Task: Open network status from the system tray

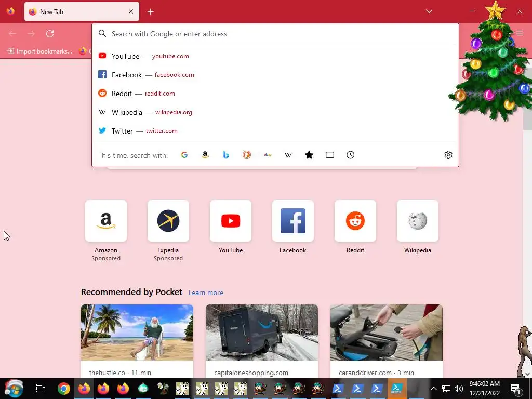Action: point(446,389)
